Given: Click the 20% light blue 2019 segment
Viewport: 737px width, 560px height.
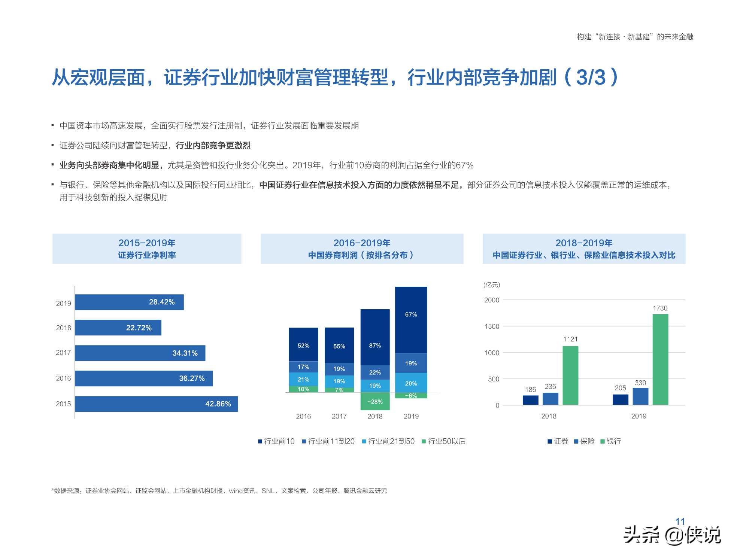Looking at the screenshot, I should click(x=411, y=383).
